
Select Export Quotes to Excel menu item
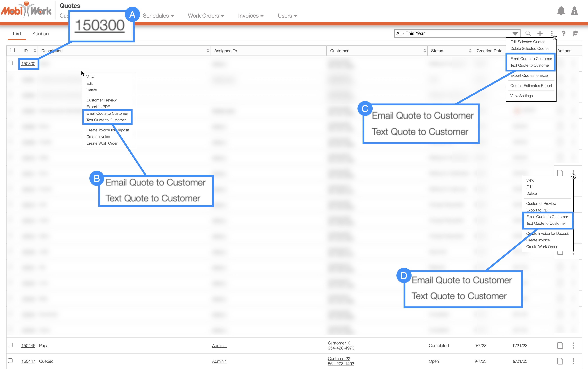(529, 76)
